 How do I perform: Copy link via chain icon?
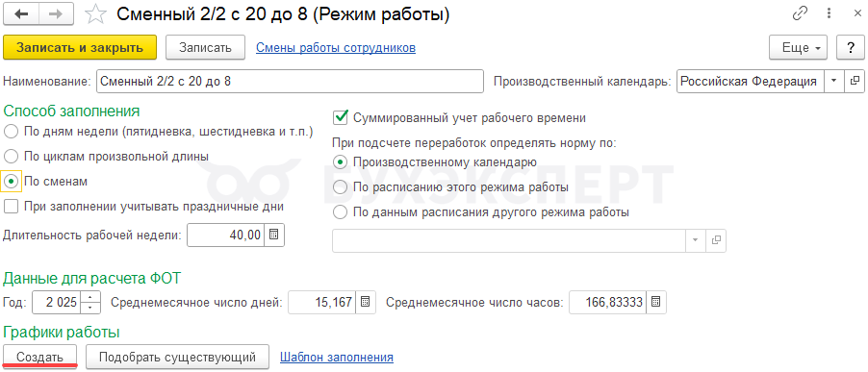coord(801,14)
